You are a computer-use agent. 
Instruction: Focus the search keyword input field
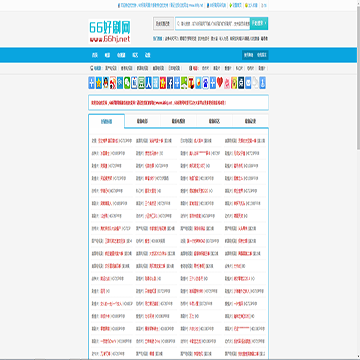[212, 23]
